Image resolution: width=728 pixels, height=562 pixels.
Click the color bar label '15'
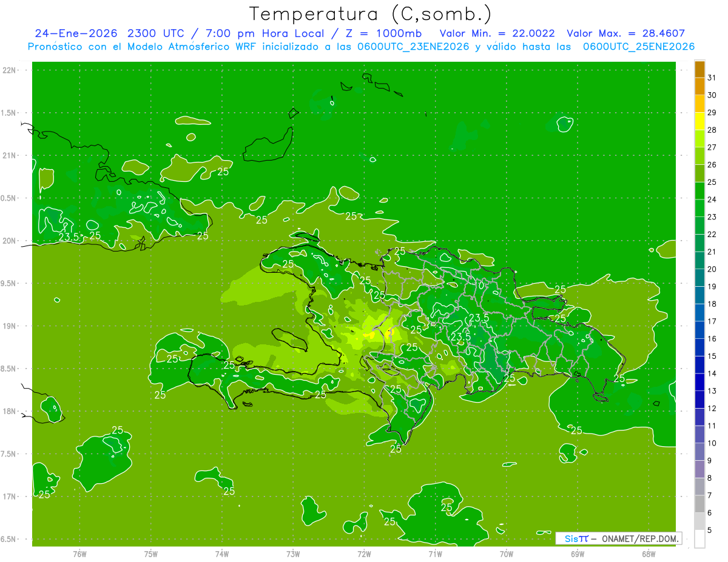(712, 356)
